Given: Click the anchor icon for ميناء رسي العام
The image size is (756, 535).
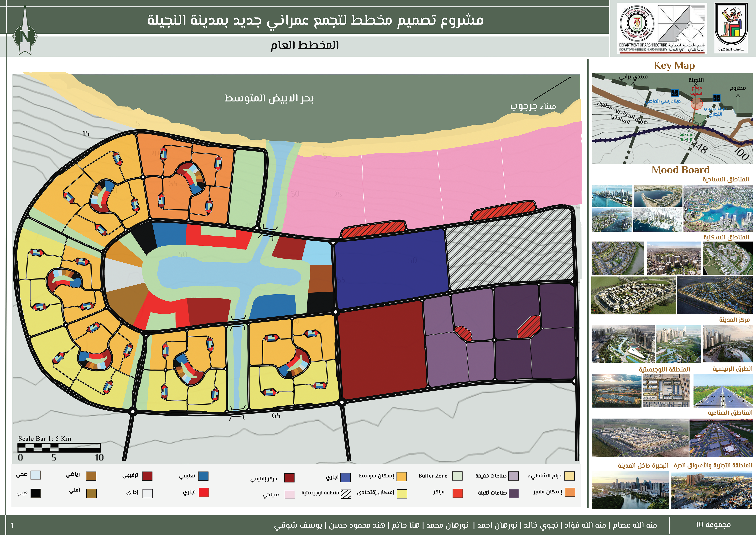Looking at the screenshot, I should click(x=674, y=93).
